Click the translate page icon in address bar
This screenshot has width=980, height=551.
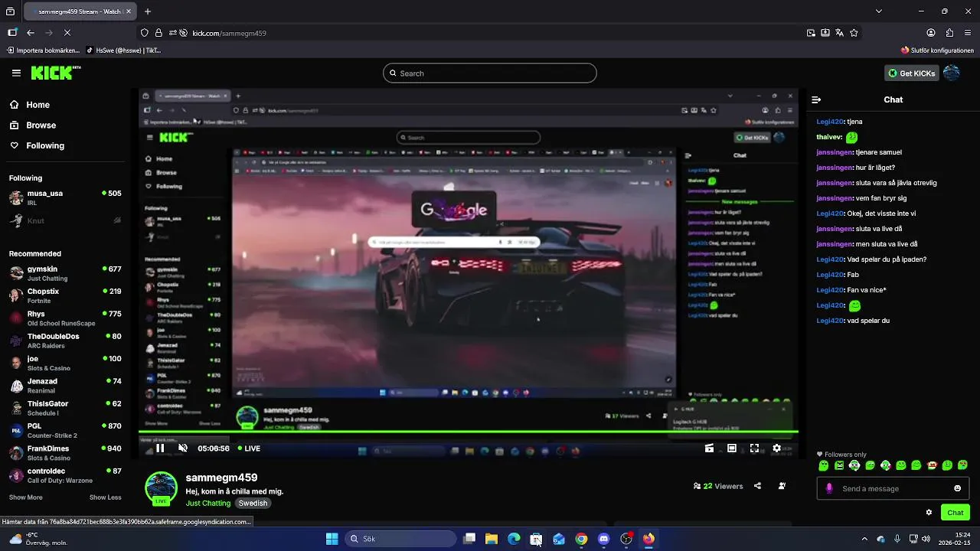(x=840, y=33)
